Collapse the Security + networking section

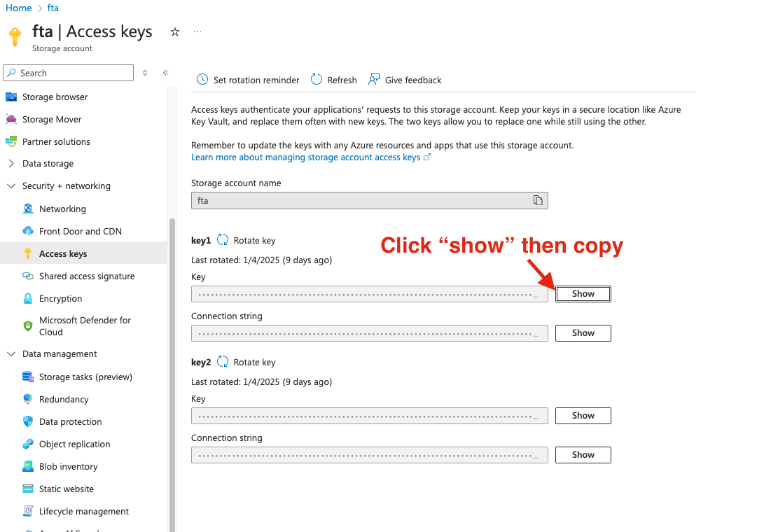click(x=12, y=186)
